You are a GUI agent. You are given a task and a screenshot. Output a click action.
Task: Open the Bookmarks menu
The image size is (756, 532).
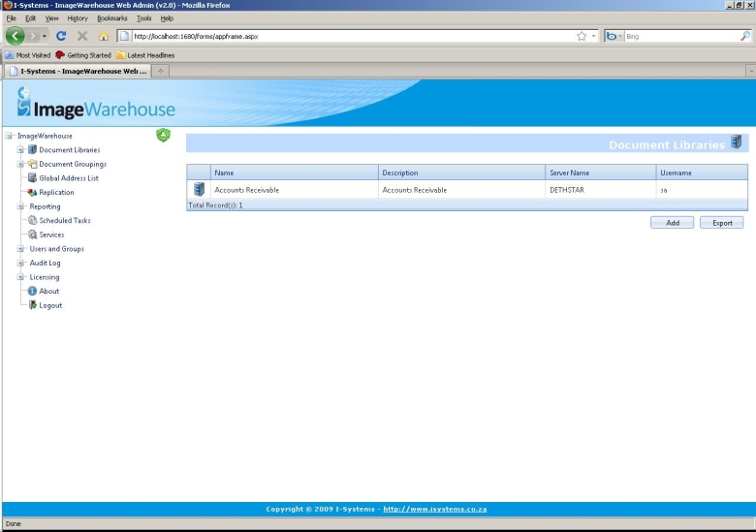pyautogui.click(x=111, y=18)
